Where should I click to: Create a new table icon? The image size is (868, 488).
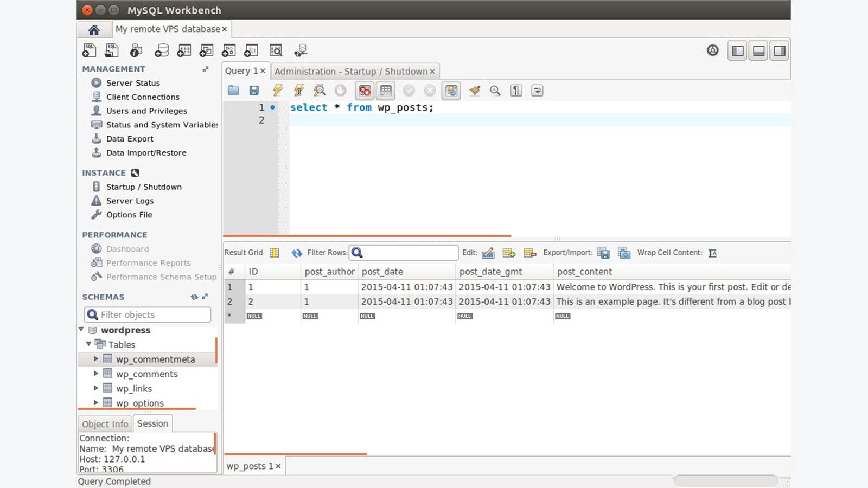click(184, 50)
